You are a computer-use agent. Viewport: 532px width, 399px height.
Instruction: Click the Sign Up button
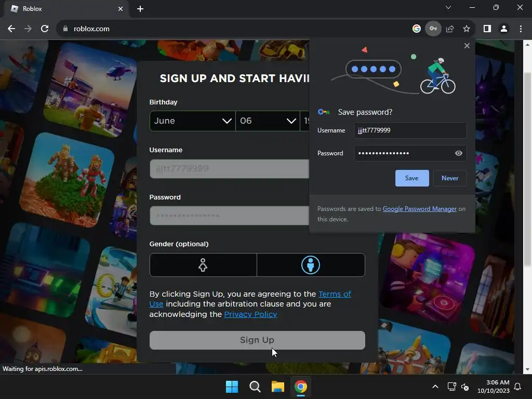tap(257, 340)
